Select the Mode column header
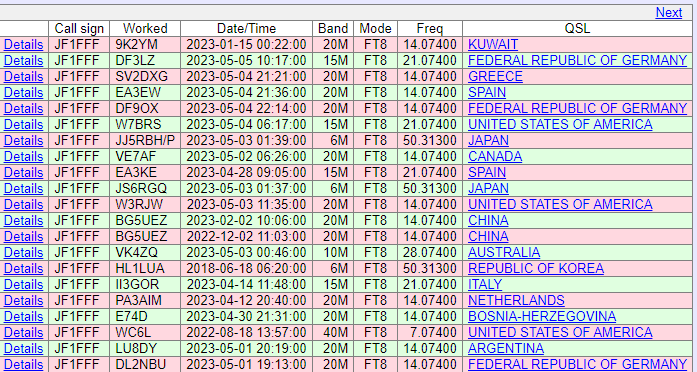This screenshot has height=372, width=697. click(375, 28)
